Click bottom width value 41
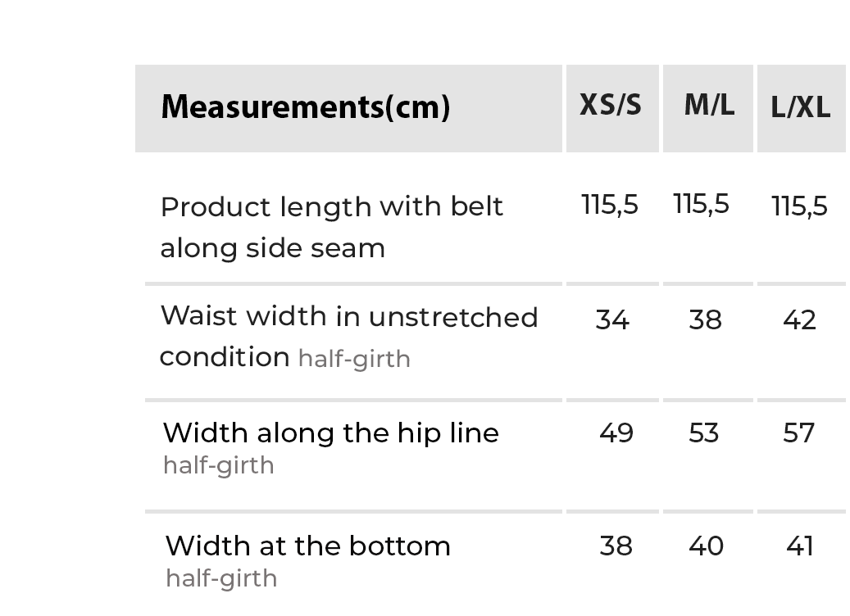850x616 pixels. tap(799, 546)
